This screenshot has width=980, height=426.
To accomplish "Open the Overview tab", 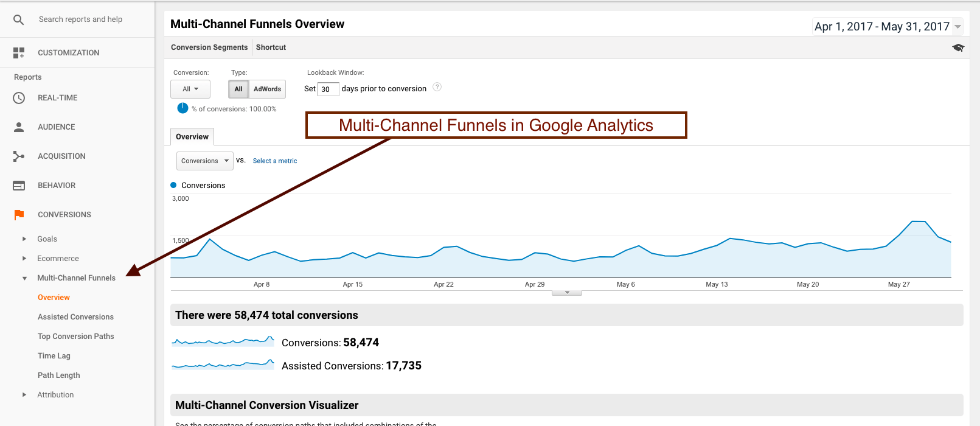I will (192, 137).
